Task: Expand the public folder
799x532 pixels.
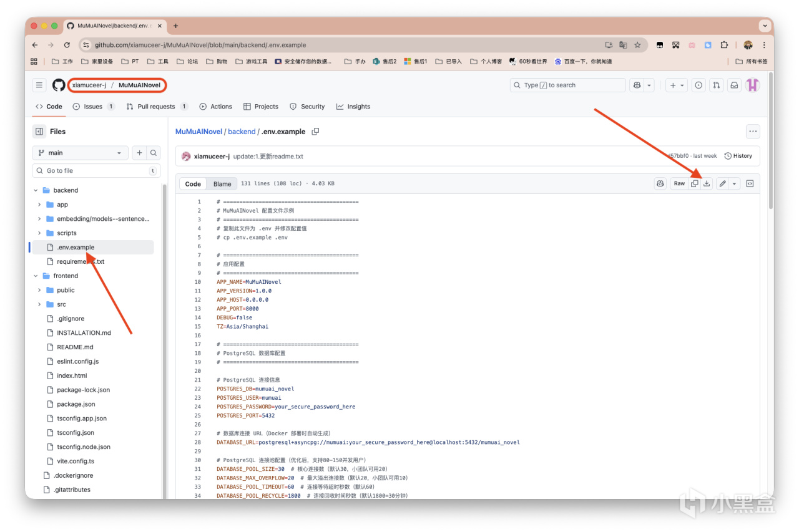Action: point(40,290)
